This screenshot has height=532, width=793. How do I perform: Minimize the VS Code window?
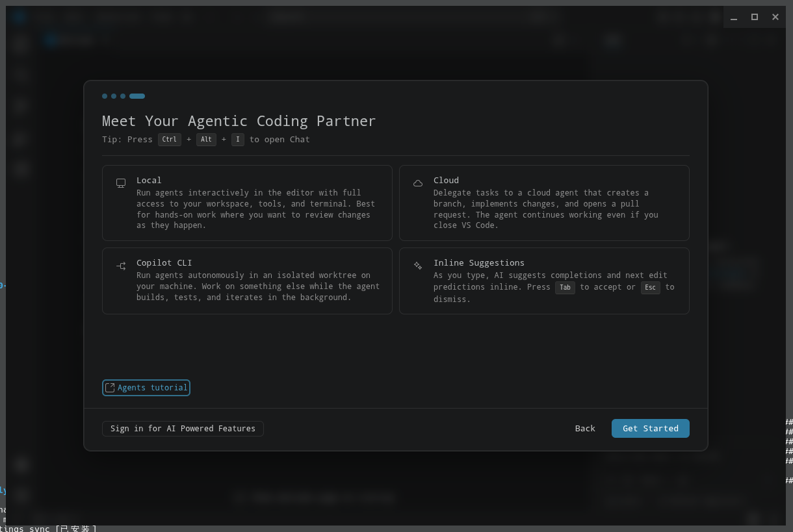coord(734,18)
